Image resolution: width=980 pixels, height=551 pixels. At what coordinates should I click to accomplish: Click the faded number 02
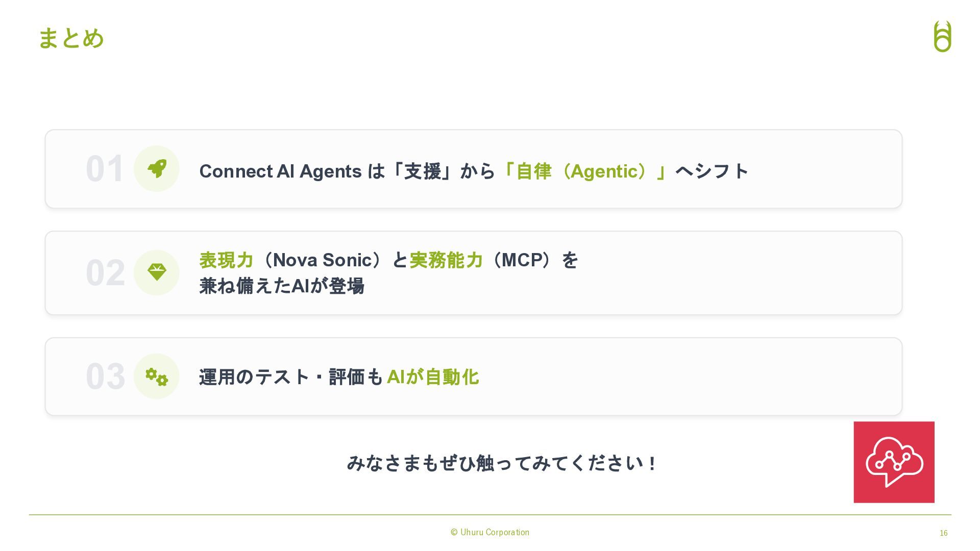(x=105, y=273)
